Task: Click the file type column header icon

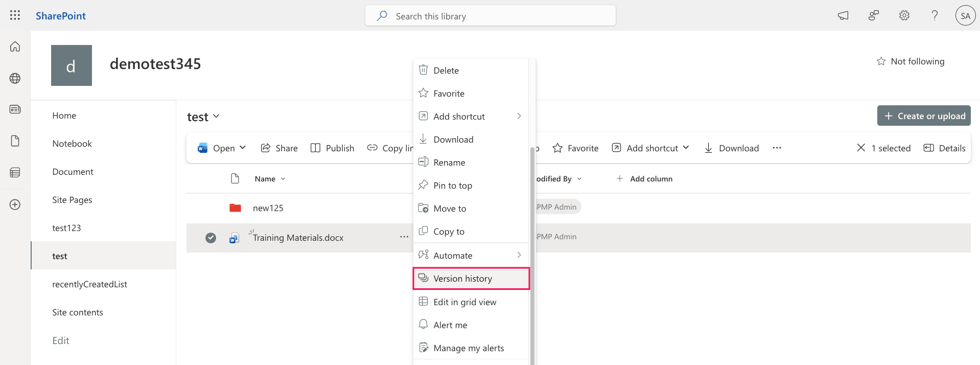Action: (235, 178)
